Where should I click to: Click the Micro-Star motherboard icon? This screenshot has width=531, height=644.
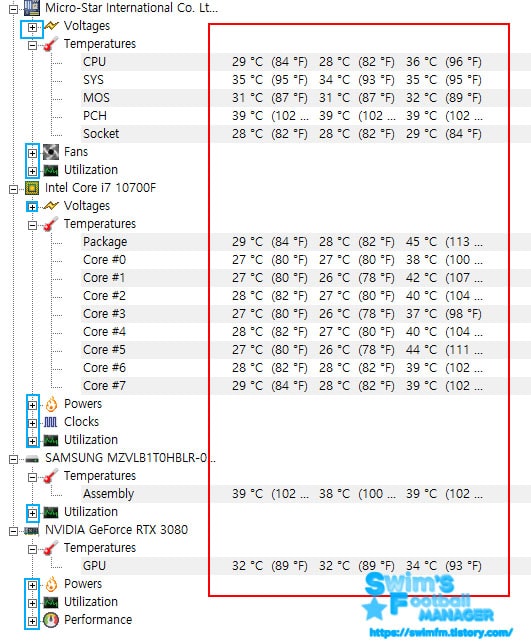click(32, 8)
